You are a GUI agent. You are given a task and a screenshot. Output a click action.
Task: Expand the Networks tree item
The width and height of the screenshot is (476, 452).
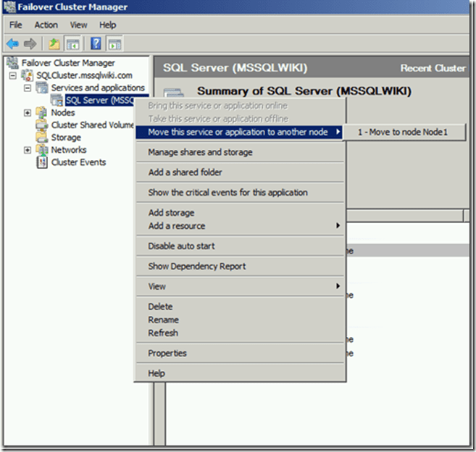click(x=28, y=150)
